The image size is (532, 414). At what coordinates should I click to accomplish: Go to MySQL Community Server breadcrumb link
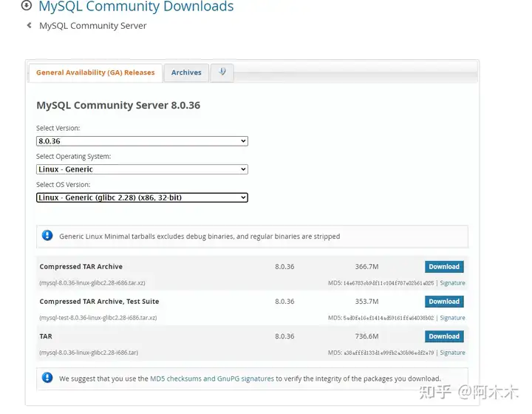pyautogui.click(x=92, y=26)
